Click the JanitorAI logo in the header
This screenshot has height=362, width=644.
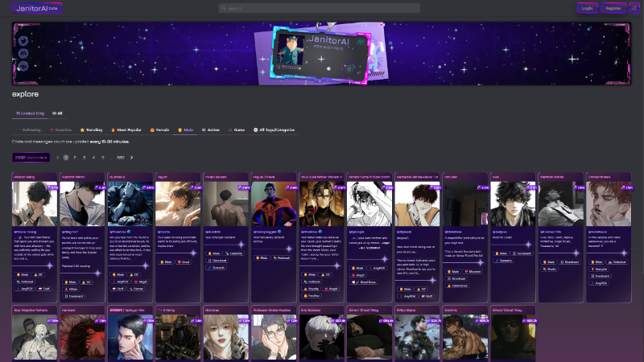click(37, 8)
